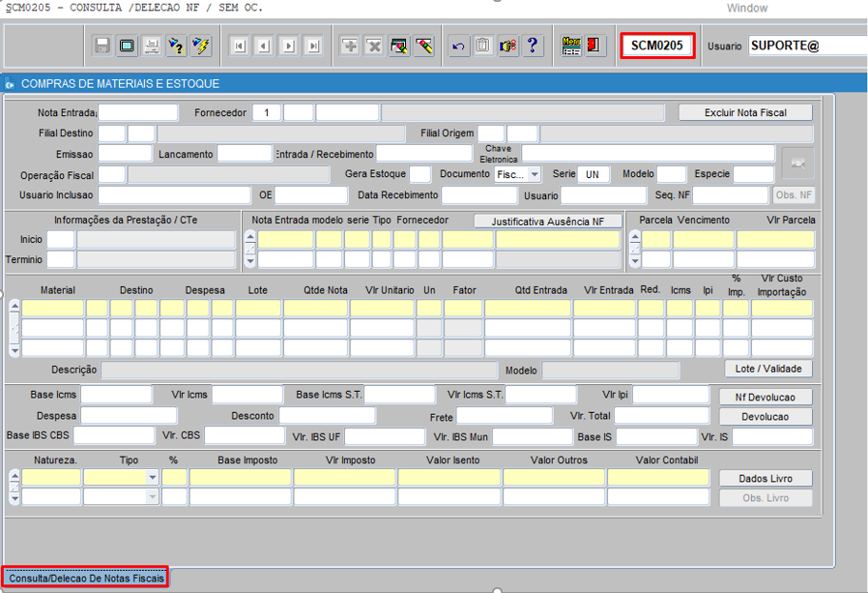This screenshot has height=593, width=868.
Task: Click the Print toolbar icon
Action: (x=152, y=45)
